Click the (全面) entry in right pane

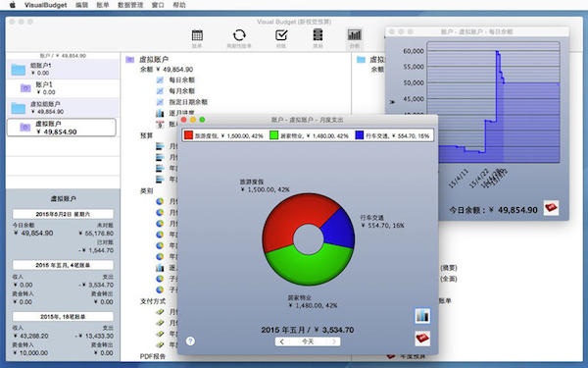pos(449,279)
